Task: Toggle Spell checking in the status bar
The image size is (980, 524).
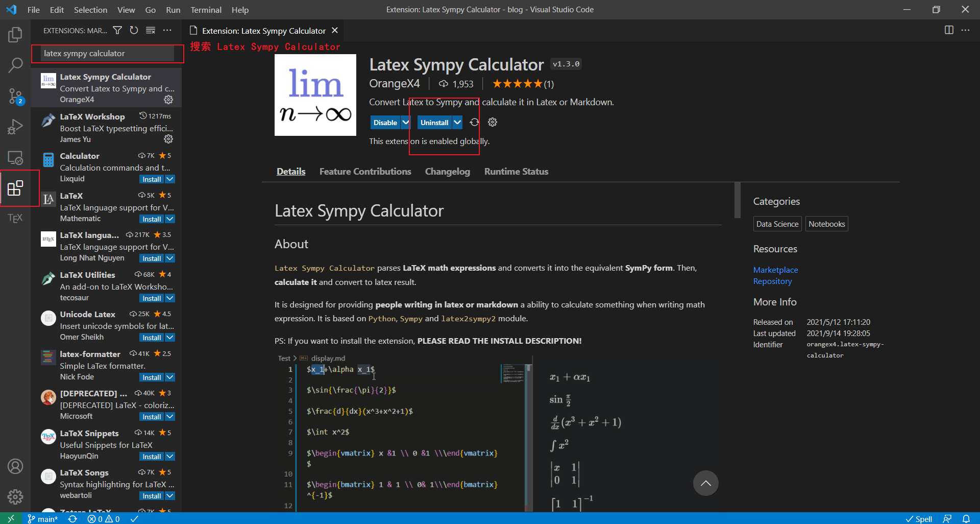Action: 920,518
